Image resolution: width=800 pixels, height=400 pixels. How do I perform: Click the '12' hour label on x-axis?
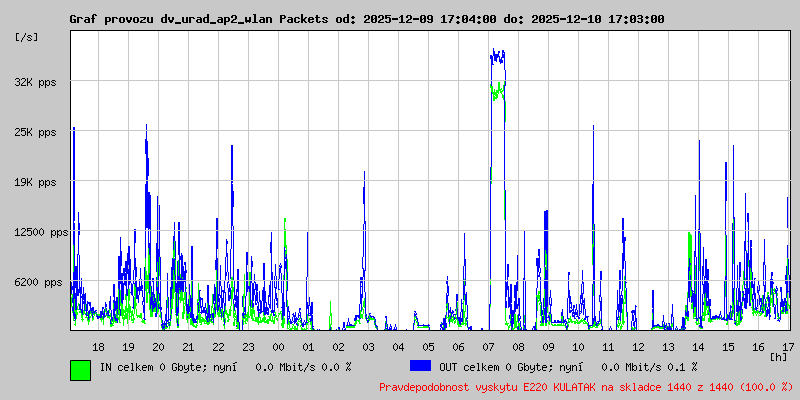point(639,347)
